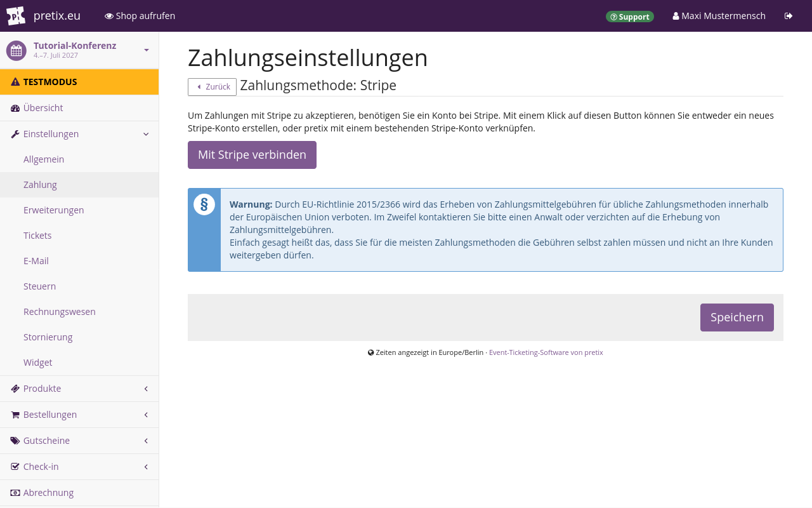The width and height of the screenshot is (812, 508).
Task: Go to E-Mail settings
Action: [79, 261]
